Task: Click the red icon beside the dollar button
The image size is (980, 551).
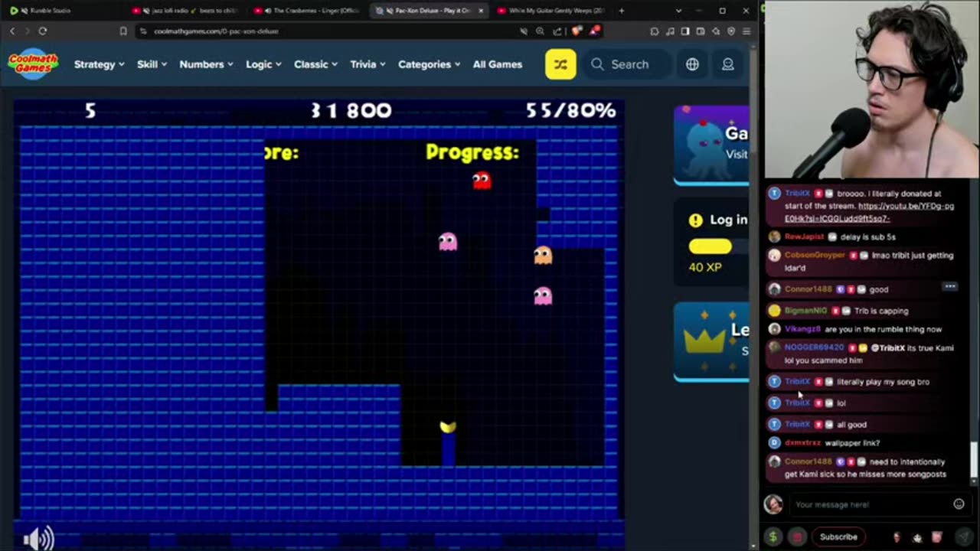Action: tap(797, 536)
